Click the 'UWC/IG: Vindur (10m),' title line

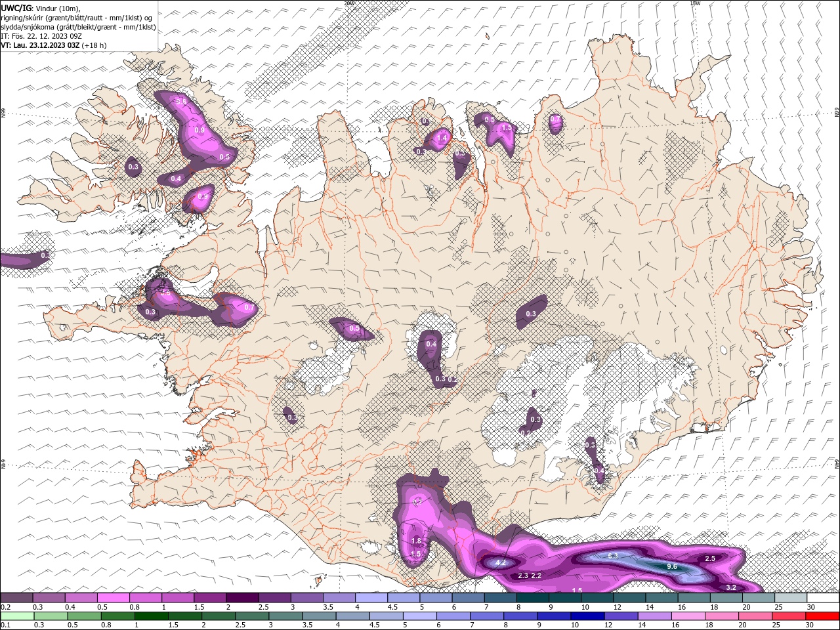click(41, 8)
